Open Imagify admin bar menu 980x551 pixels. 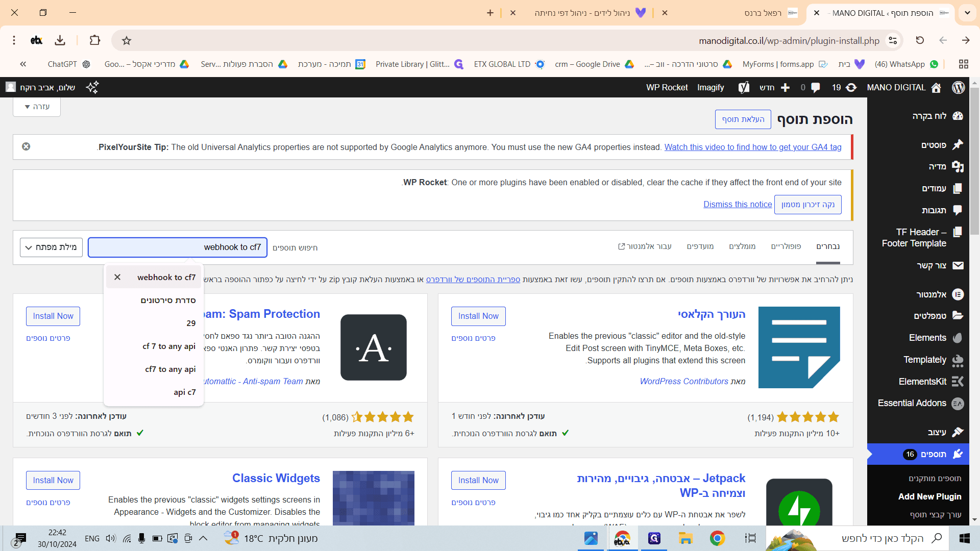(x=710, y=87)
